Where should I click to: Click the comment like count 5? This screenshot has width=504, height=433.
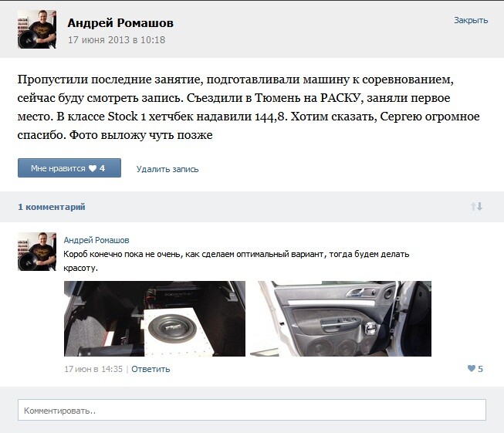pos(480,369)
